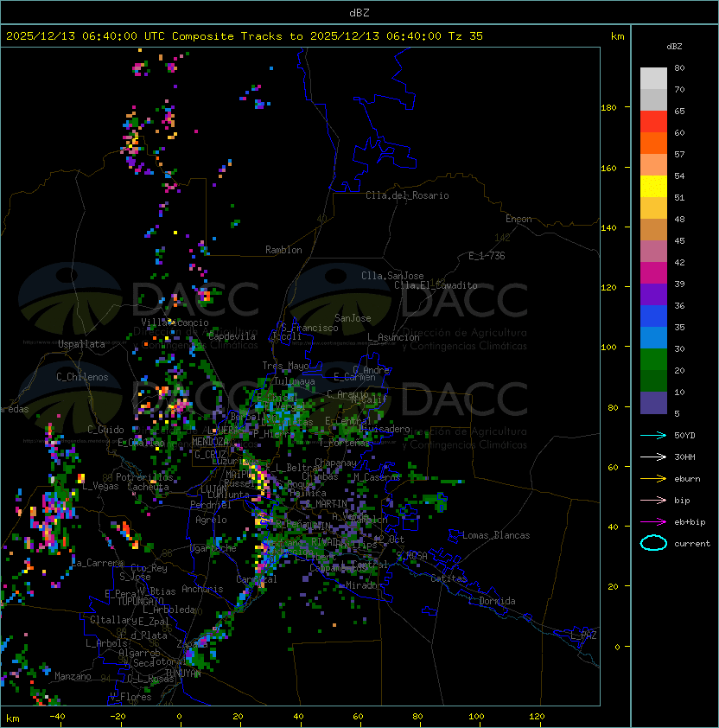Click the 'Encon' map label
This screenshot has height=728, width=719.
[x=519, y=219]
